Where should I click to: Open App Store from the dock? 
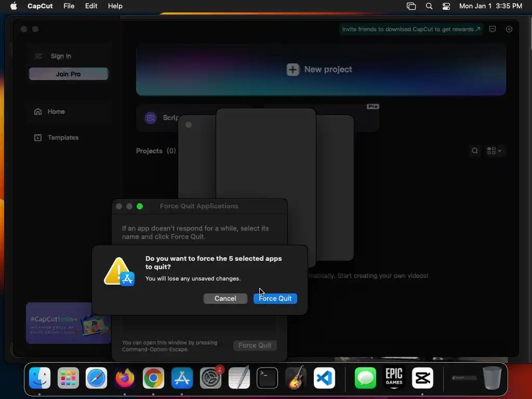click(182, 378)
